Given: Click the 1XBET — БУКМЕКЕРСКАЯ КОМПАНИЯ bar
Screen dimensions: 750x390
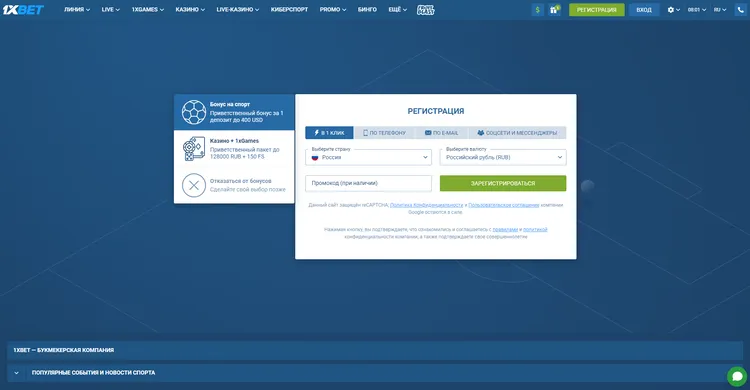Looking at the screenshot, I should (375, 350).
